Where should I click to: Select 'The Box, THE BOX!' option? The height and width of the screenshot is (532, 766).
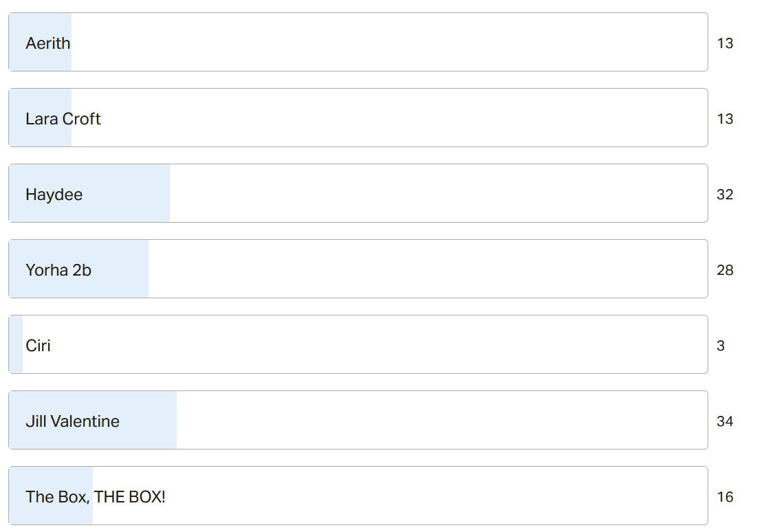pyautogui.click(x=358, y=496)
